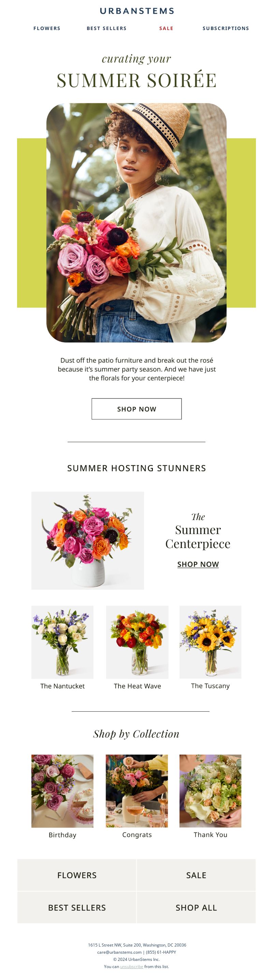Select the Thank You collection photo
This screenshot has width=273, height=980.
pos(210,791)
